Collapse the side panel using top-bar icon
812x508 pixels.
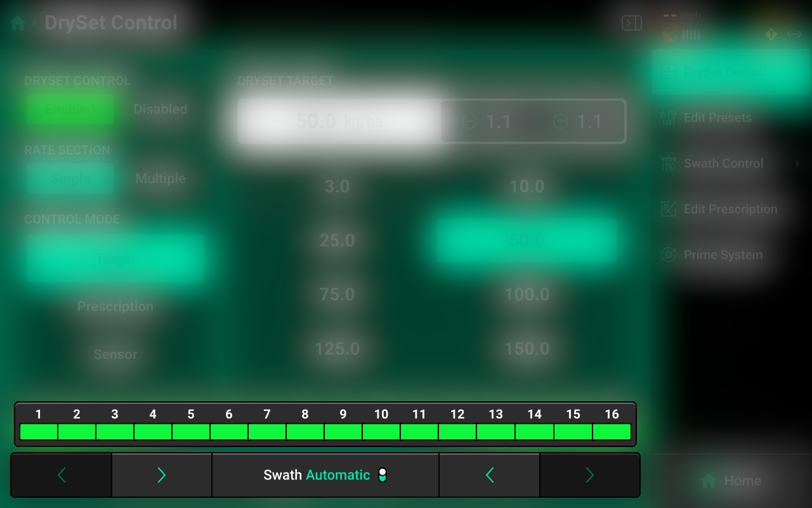[x=631, y=23]
